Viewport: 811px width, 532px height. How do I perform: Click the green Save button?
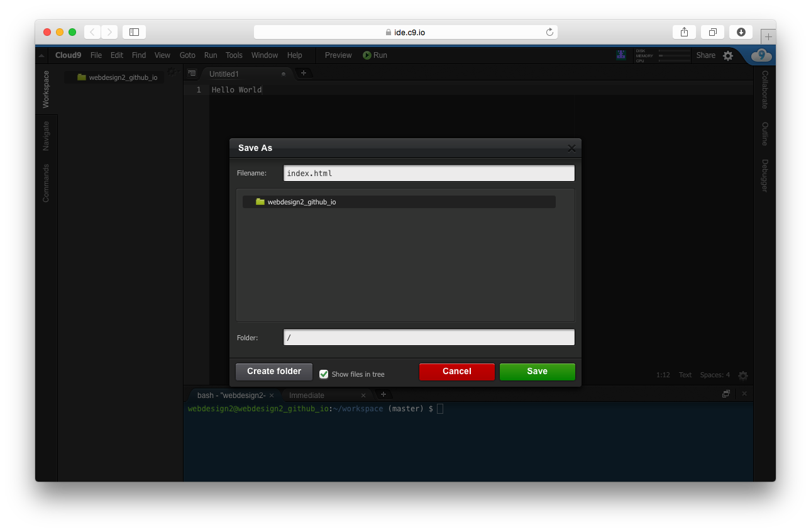point(537,372)
